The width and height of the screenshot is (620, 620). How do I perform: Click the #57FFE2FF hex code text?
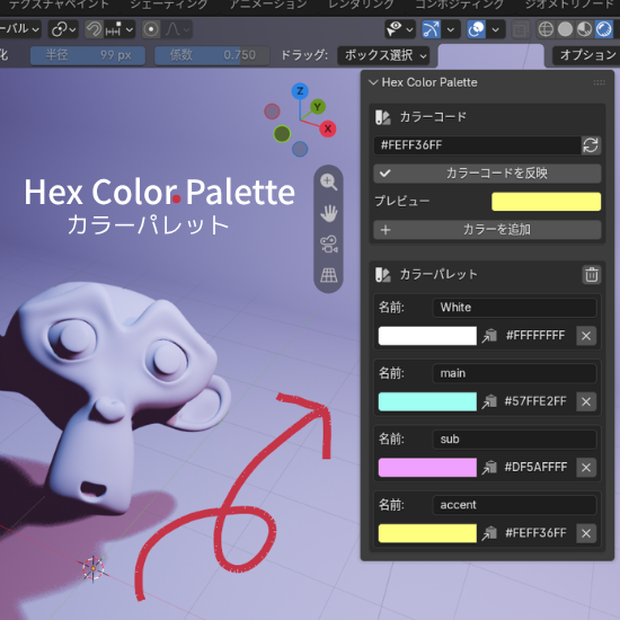535,401
